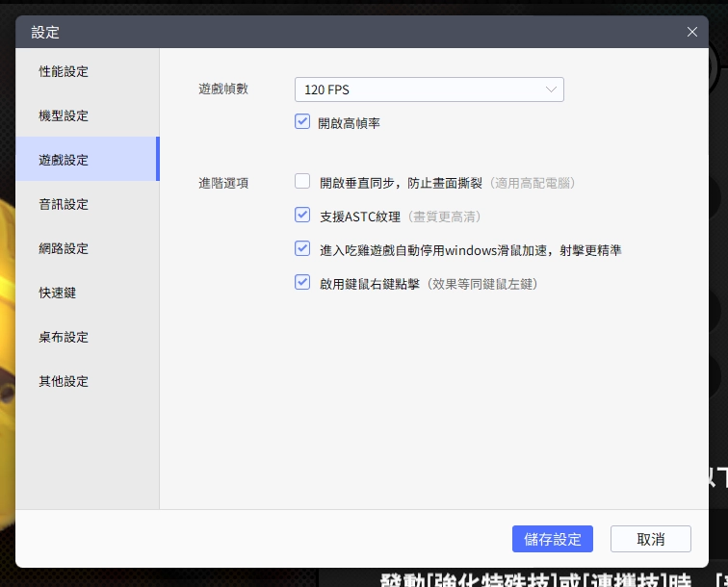Screen dimensions: 728x587
Task: Open the 120 FPS frame rate dropdown
Action: click(x=429, y=89)
